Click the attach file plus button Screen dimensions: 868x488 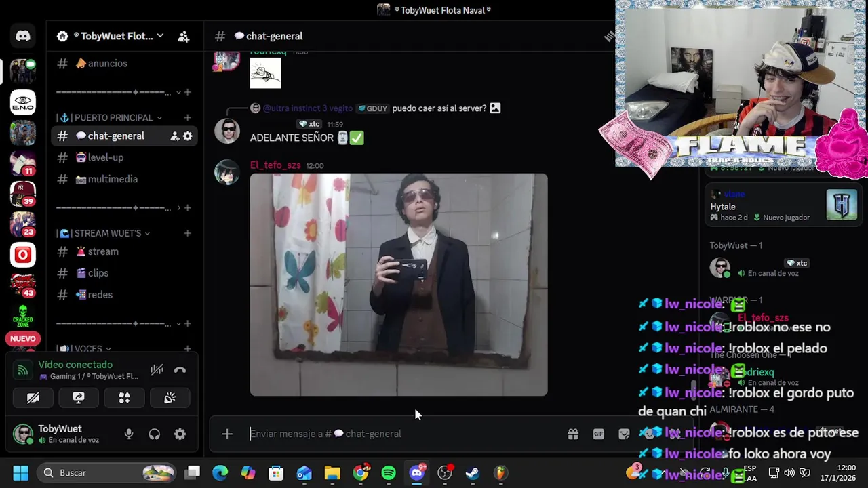227,434
